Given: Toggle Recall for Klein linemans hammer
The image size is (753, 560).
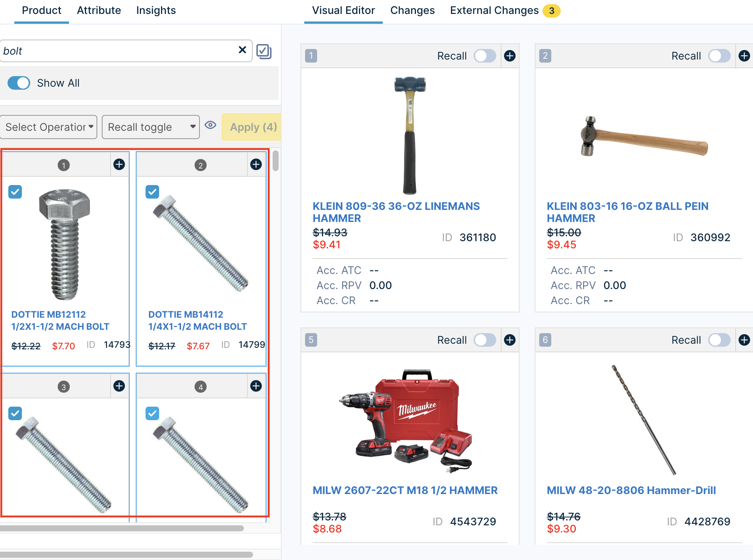Looking at the screenshot, I should [x=485, y=56].
